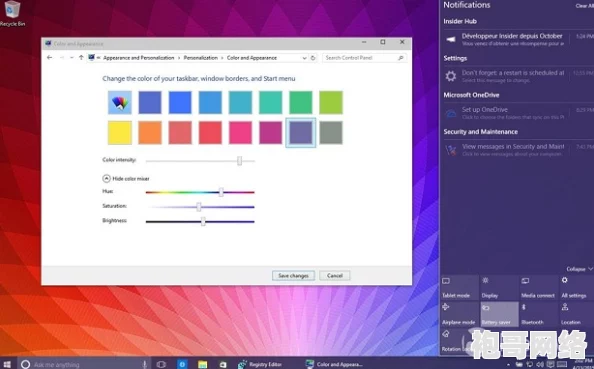Go to the Personalization breadcrumb item
This screenshot has width=594, height=369.
(x=200, y=58)
